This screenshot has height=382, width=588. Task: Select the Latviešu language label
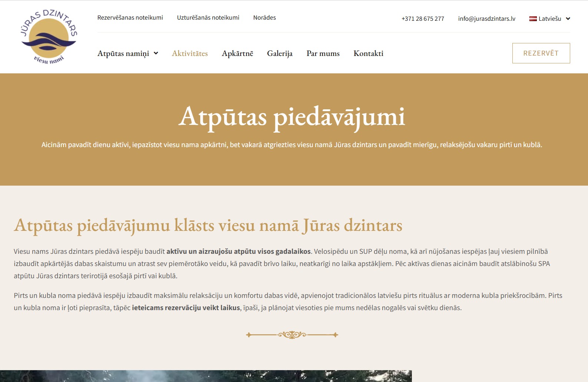pyautogui.click(x=549, y=19)
